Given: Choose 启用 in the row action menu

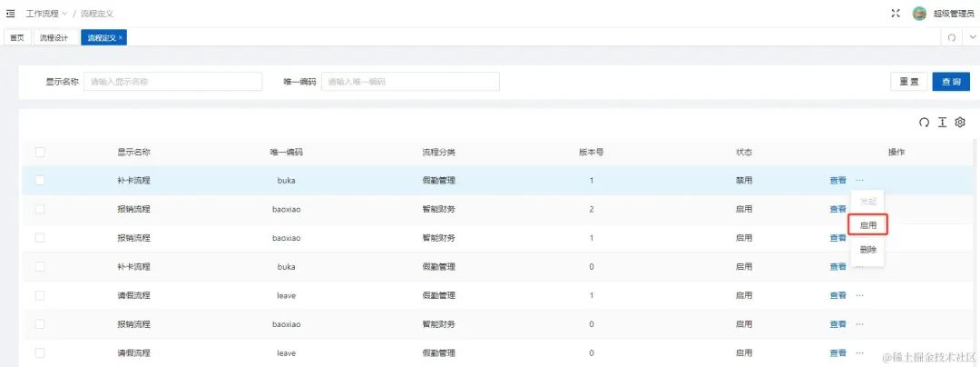Looking at the screenshot, I should coord(868,225).
